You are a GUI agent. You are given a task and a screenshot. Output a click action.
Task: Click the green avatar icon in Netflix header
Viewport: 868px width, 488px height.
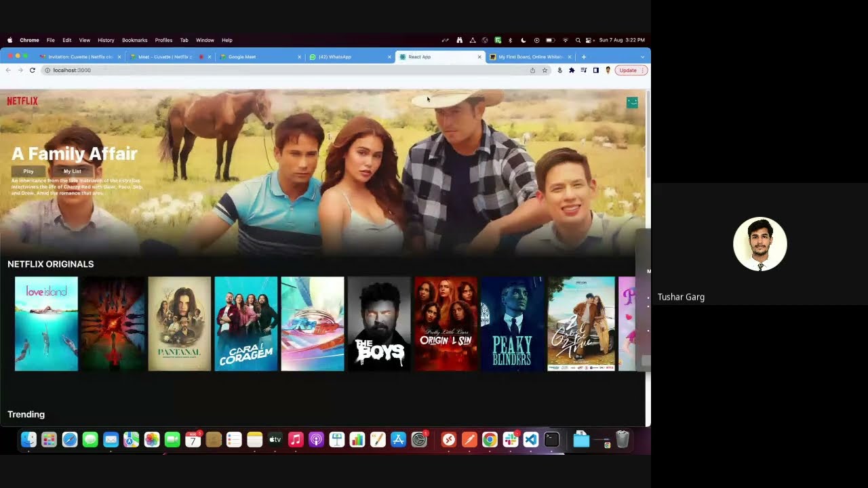tap(632, 102)
